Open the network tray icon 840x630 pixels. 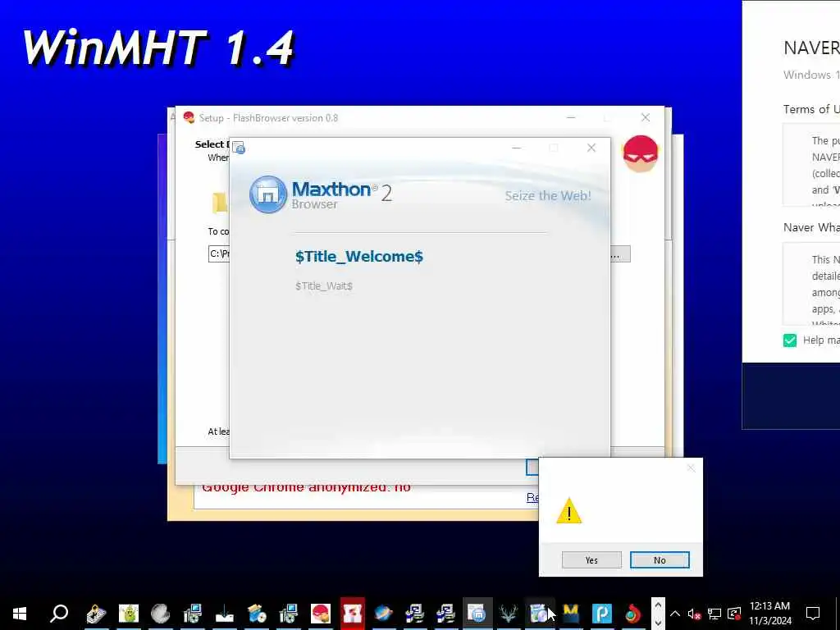(714, 614)
